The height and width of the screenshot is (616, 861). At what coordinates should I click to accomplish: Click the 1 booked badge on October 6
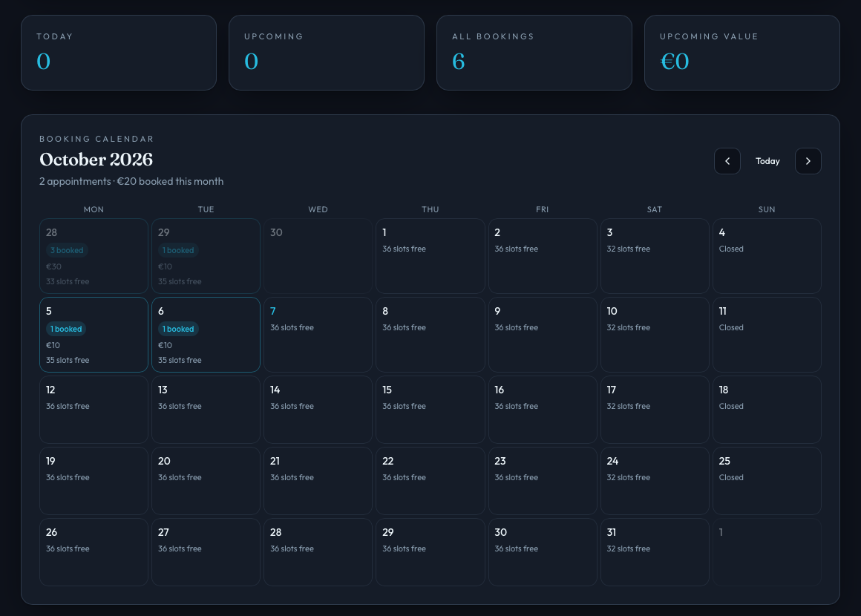pyautogui.click(x=178, y=329)
